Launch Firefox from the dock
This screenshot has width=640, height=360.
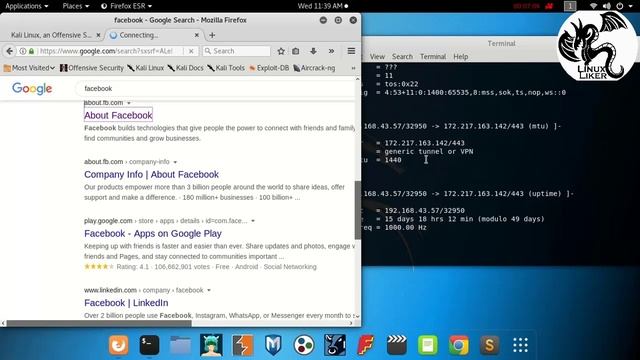pyautogui.click(x=118, y=345)
